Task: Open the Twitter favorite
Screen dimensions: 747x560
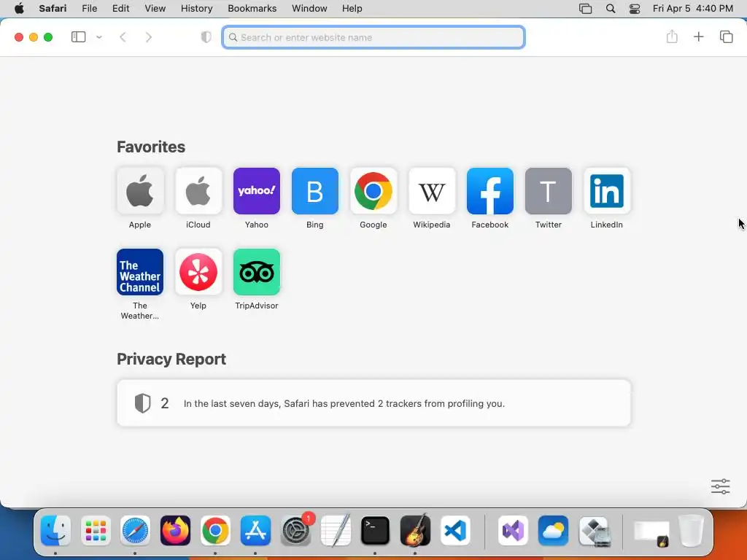Action: (x=549, y=191)
